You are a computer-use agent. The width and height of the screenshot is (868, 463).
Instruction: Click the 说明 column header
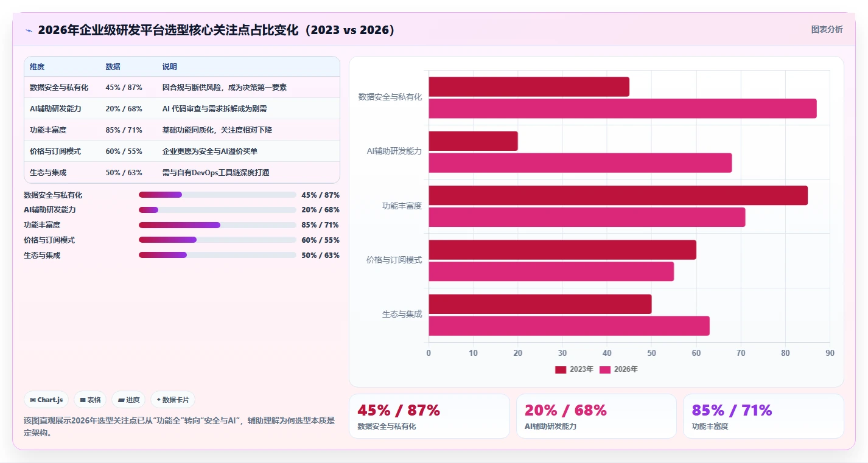(170, 67)
